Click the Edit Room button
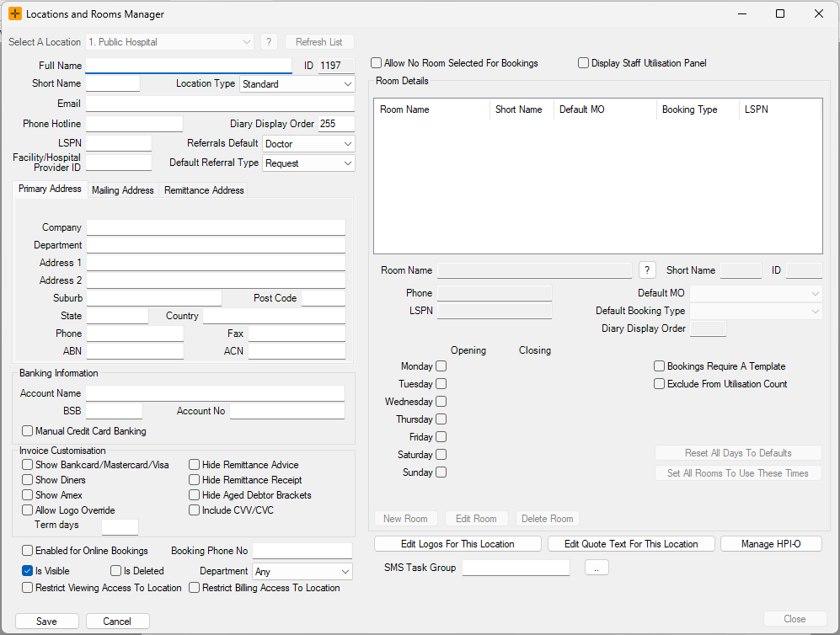This screenshot has height=635, width=840. pyautogui.click(x=476, y=519)
